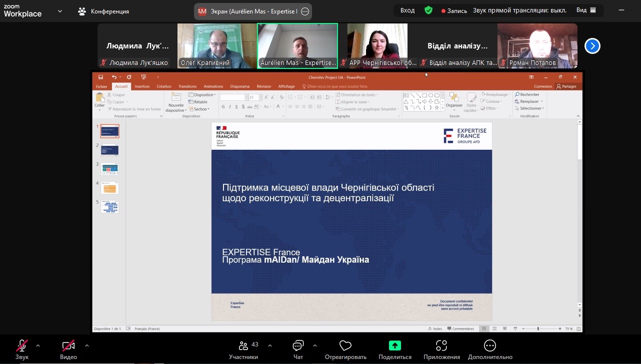This screenshot has height=364, width=641.
Task: Expand the participants options arrow
Action: tap(270, 346)
